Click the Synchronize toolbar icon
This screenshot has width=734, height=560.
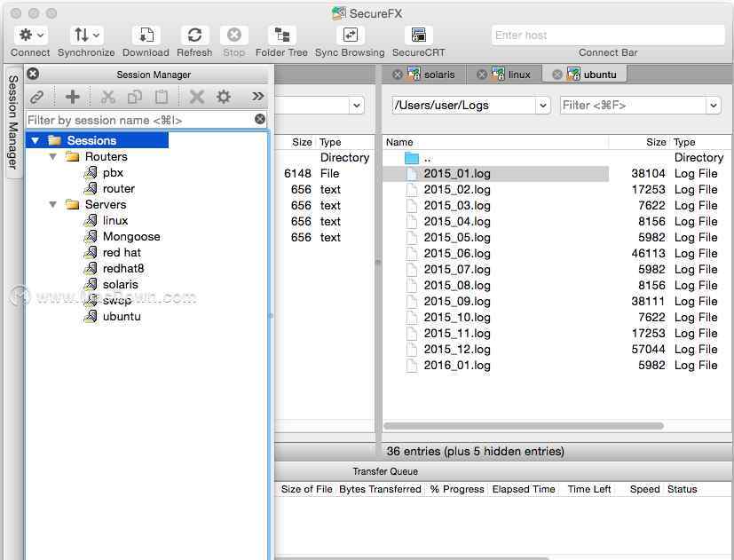tap(82, 35)
